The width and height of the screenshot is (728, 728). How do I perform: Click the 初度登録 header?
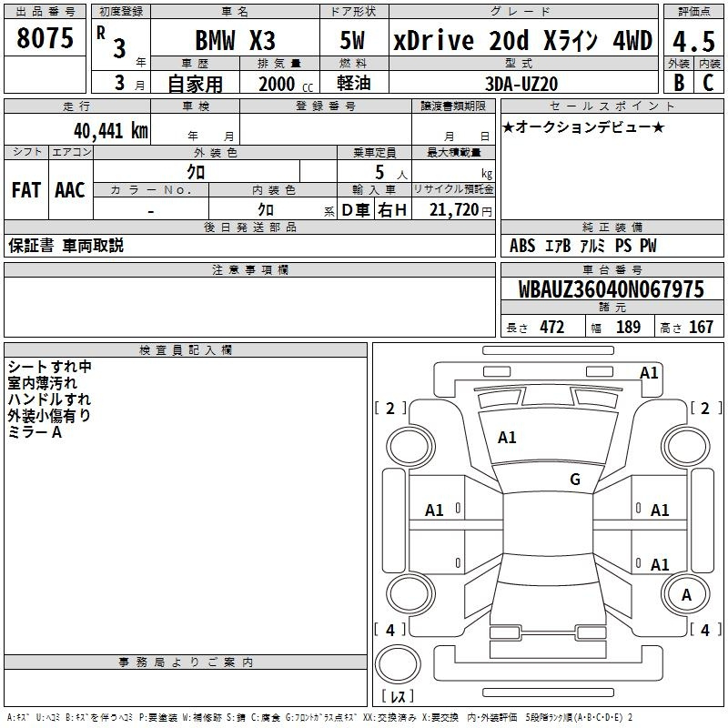click(121, 12)
